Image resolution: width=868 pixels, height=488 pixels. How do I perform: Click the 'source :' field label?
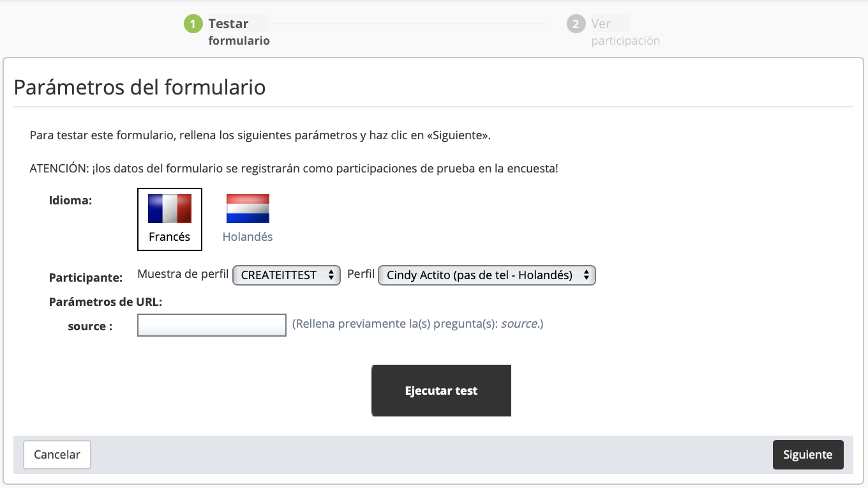pyautogui.click(x=90, y=326)
